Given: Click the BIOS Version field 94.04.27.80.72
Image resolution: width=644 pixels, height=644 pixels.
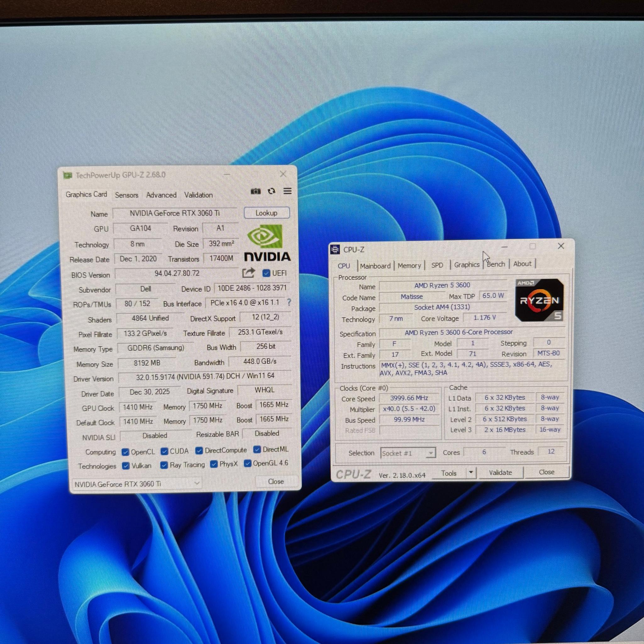Looking at the screenshot, I should 177,274.
